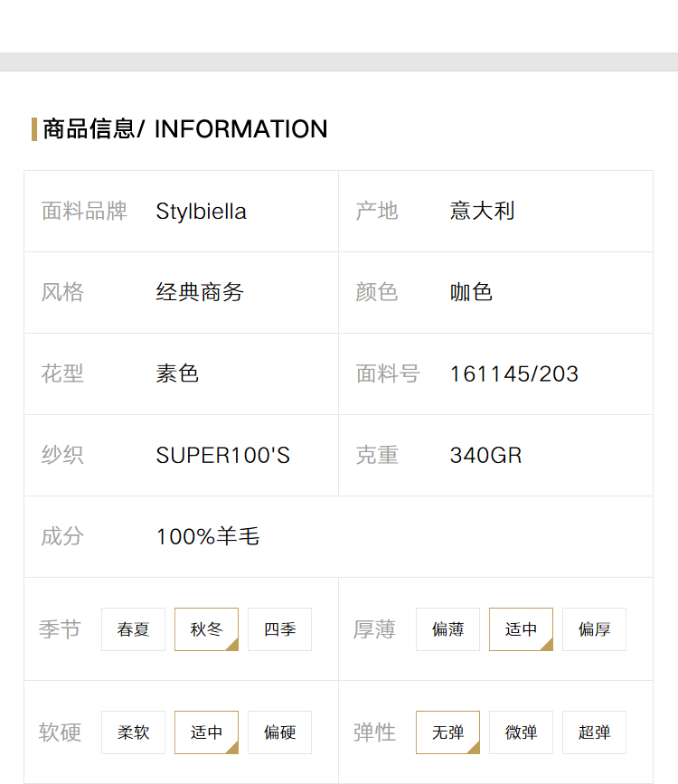Select 适中 in the 厚薄 row

pyautogui.click(x=521, y=629)
